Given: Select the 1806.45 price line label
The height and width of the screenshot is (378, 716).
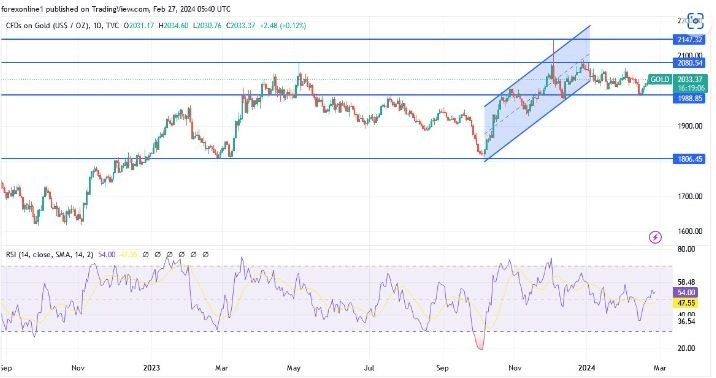Looking at the screenshot, I should coord(689,159).
